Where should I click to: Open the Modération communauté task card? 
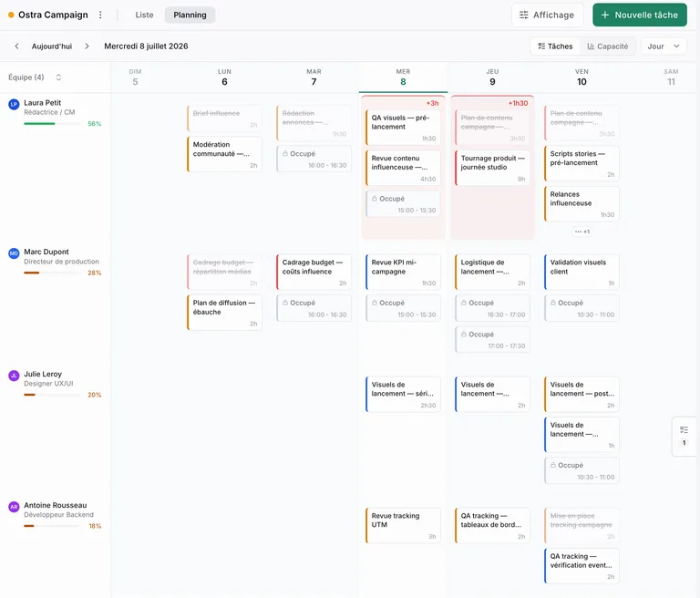point(224,154)
